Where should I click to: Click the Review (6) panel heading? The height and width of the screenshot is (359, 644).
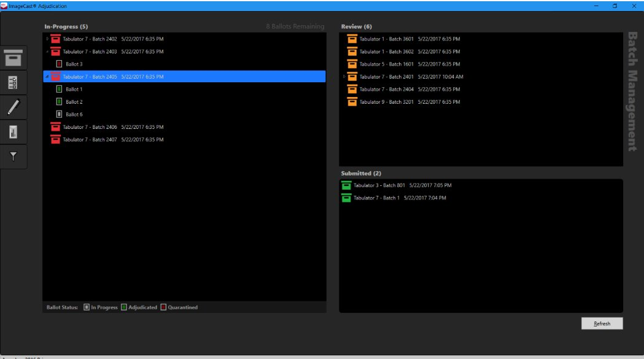(357, 26)
